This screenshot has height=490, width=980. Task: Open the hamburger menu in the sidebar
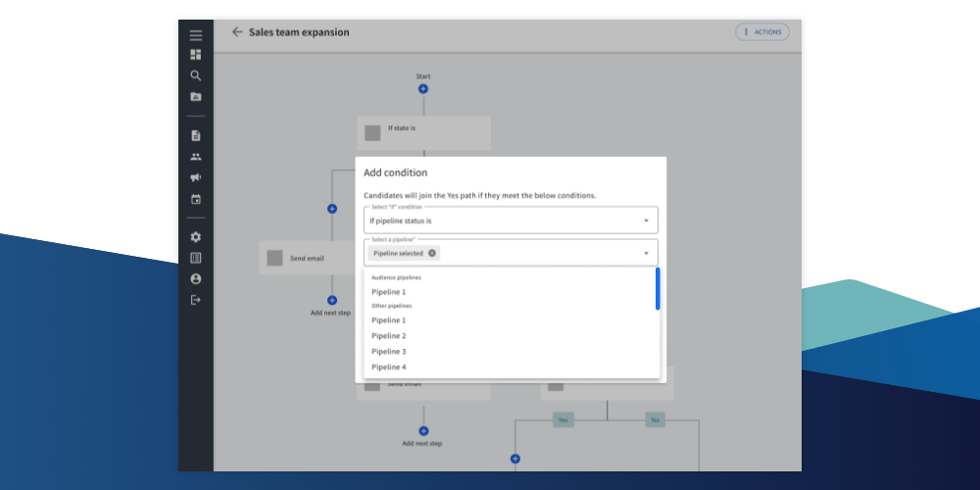click(x=196, y=34)
